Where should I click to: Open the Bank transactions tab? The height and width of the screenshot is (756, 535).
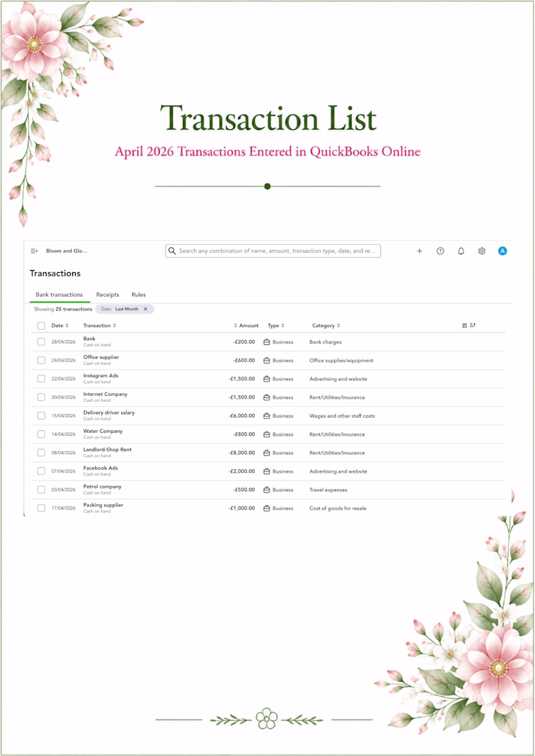click(x=59, y=295)
